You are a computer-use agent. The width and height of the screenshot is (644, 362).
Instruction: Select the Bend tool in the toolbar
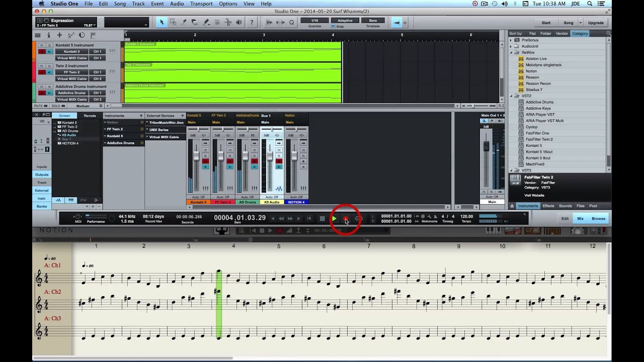pyautogui.click(x=228, y=23)
